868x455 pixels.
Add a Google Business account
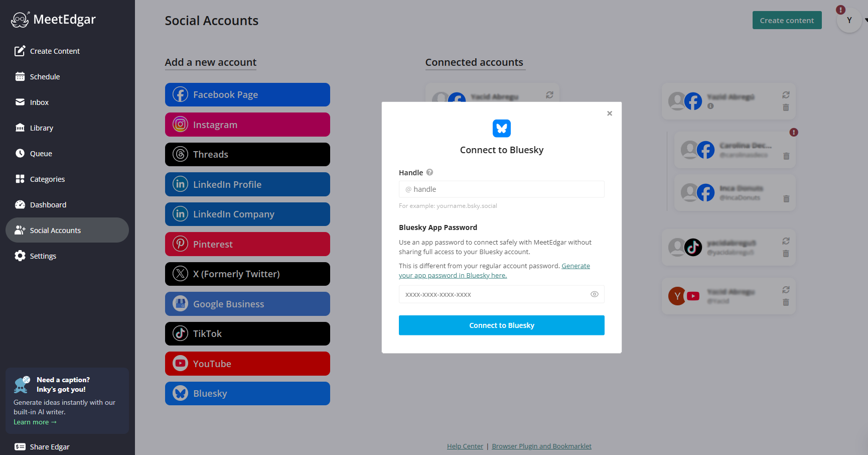coord(247,304)
